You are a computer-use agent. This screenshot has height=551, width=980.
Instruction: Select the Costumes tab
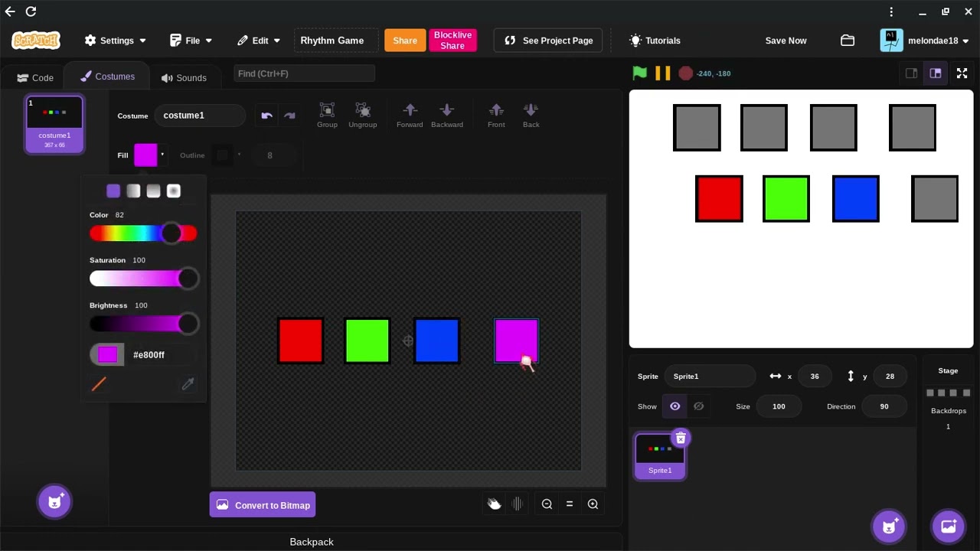[107, 77]
